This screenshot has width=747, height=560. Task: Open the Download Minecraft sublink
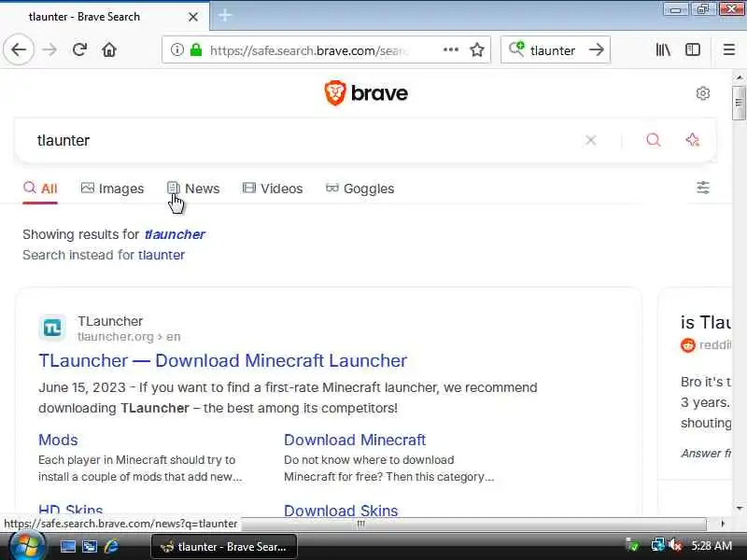pos(355,440)
